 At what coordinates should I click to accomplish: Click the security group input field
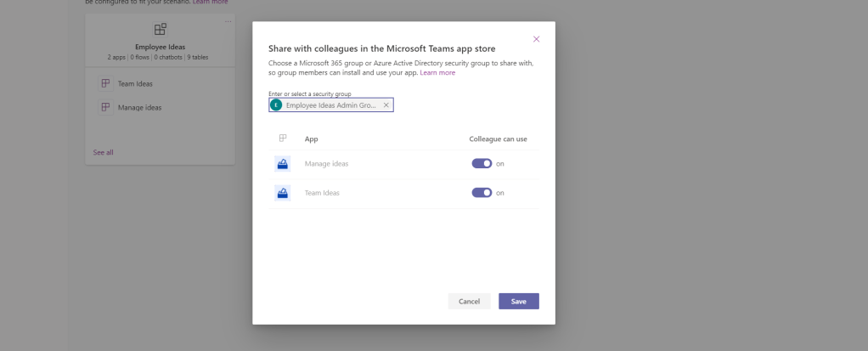point(331,105)
